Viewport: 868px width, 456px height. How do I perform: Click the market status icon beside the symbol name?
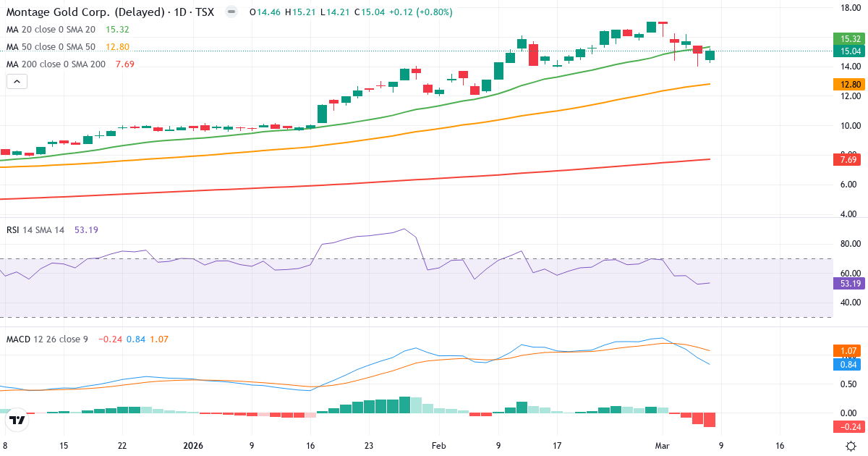click(230, 12)
